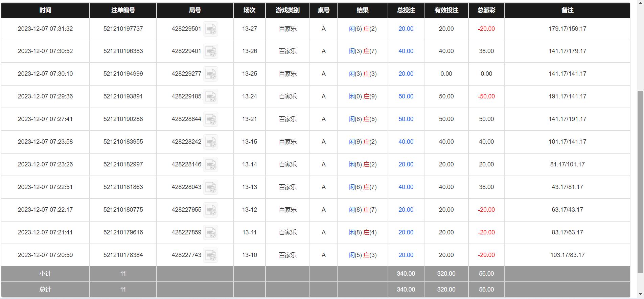Click the remark 43.17/81.17
The height and width of the screenshot is (299, 644).
(x=567, y=187)
